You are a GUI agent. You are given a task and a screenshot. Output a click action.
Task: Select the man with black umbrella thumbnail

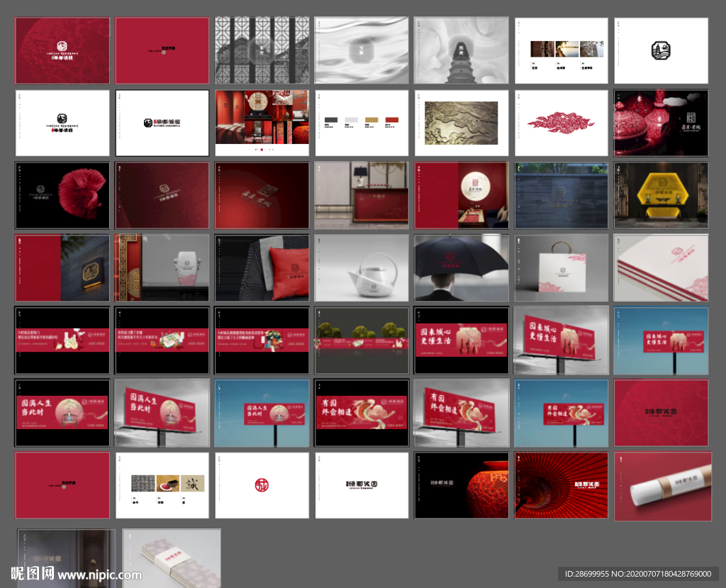click(x=461, y=267)
